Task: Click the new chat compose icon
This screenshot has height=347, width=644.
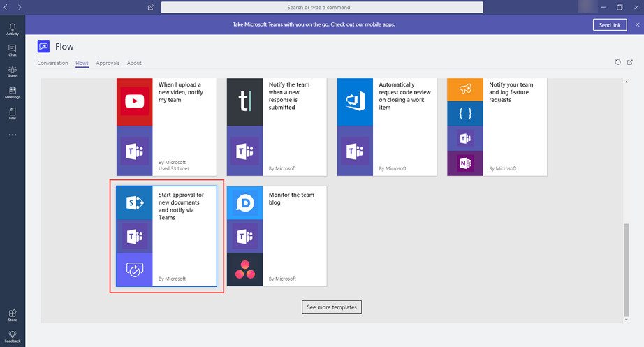Action: pyautogui.click(x=151, y=7)
